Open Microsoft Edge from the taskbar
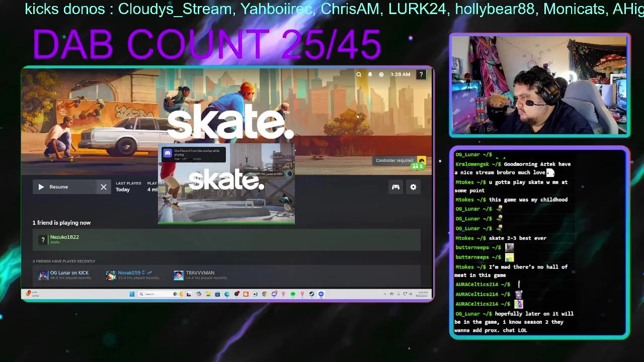Image resolution: width=644 pixels, height=362 pixels. click(227, 294)
